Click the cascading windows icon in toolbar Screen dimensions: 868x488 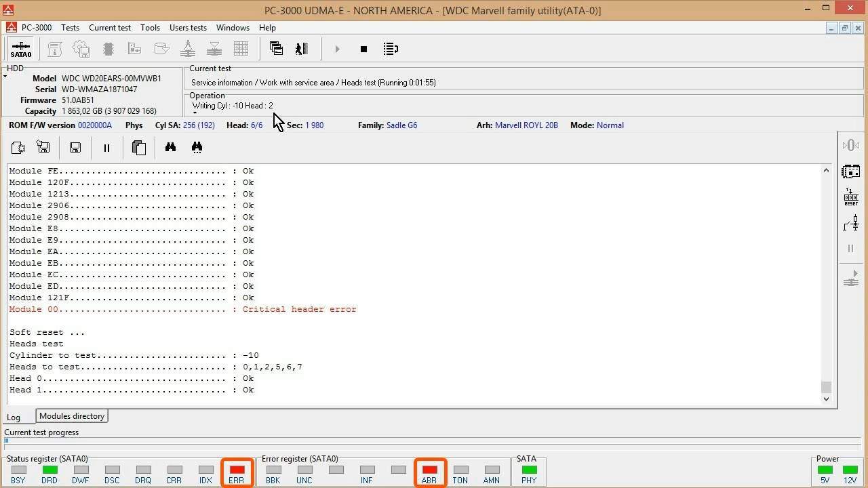point(276,49)
